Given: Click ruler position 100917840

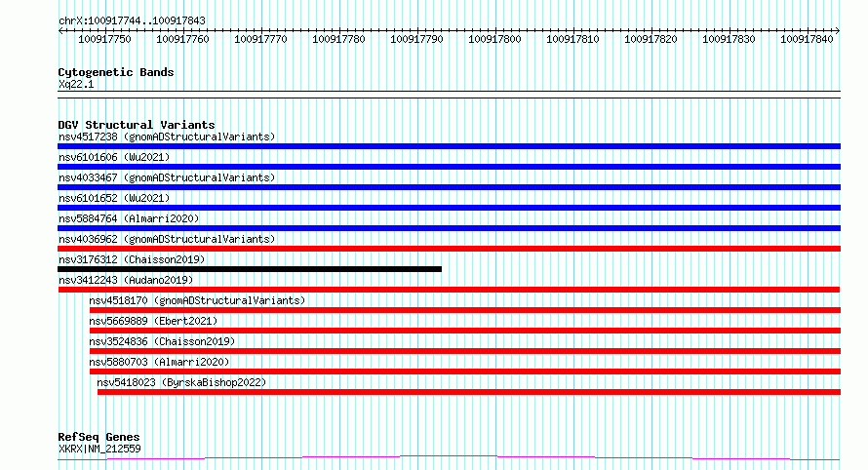Looking at the screenshot, I should [808, 39].
